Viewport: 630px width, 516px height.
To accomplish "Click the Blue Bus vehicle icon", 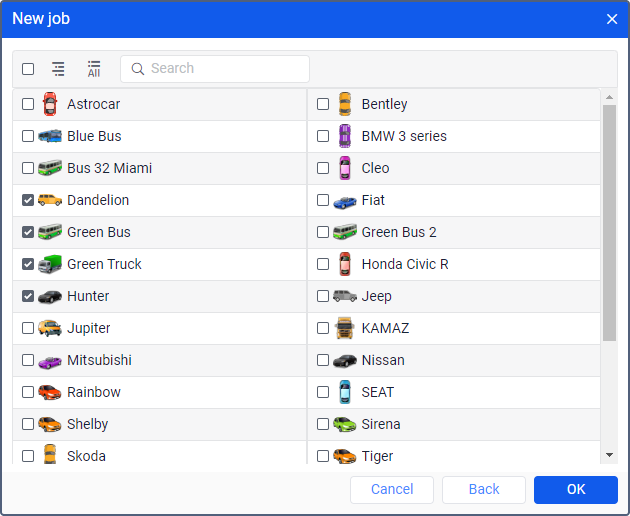I will tap(50, 136).
